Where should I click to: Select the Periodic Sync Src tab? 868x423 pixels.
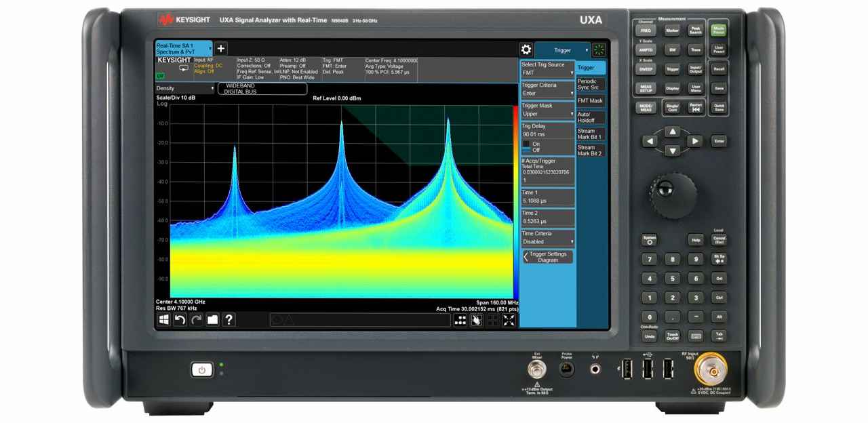point(591,84)
